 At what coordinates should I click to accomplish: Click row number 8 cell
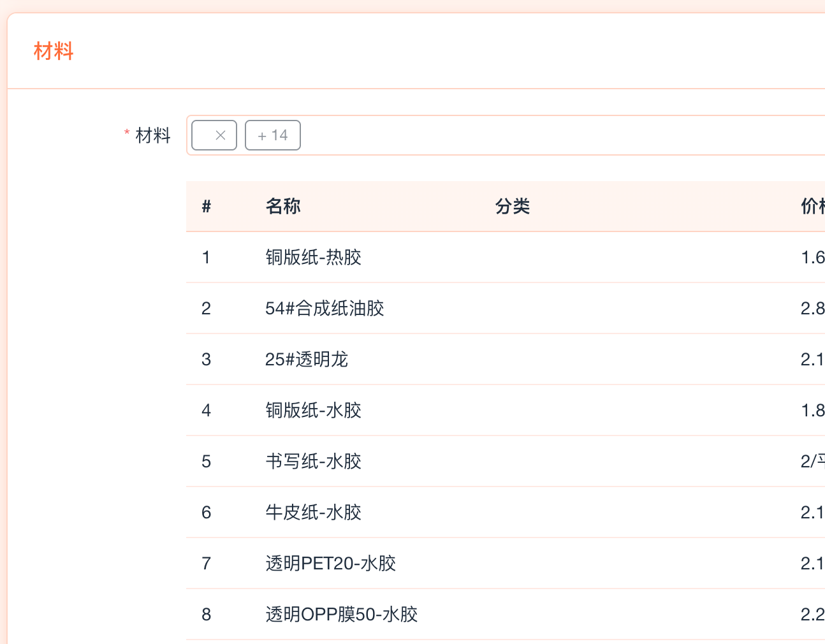[206, 614]
